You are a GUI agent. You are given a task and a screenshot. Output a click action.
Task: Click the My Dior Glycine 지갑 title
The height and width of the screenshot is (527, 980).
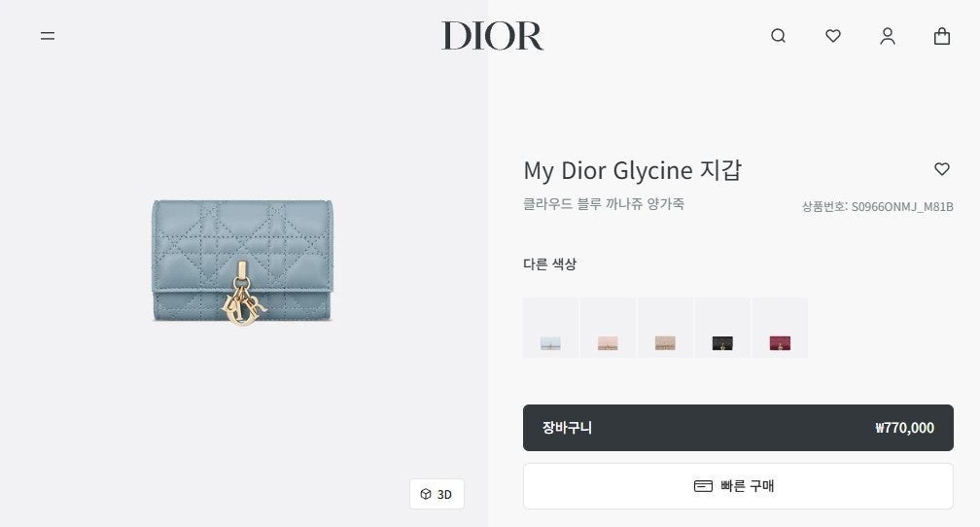click(x=633, y=170)
